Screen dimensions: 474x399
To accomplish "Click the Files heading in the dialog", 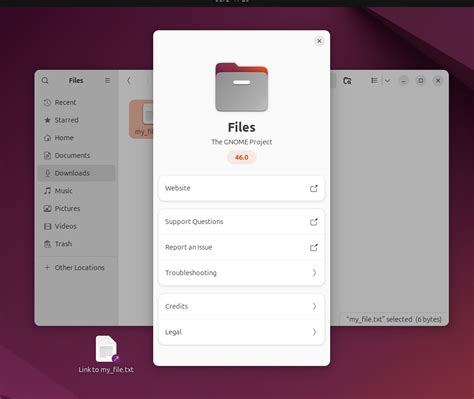I will pyautogui.click(x=242, y=127).
